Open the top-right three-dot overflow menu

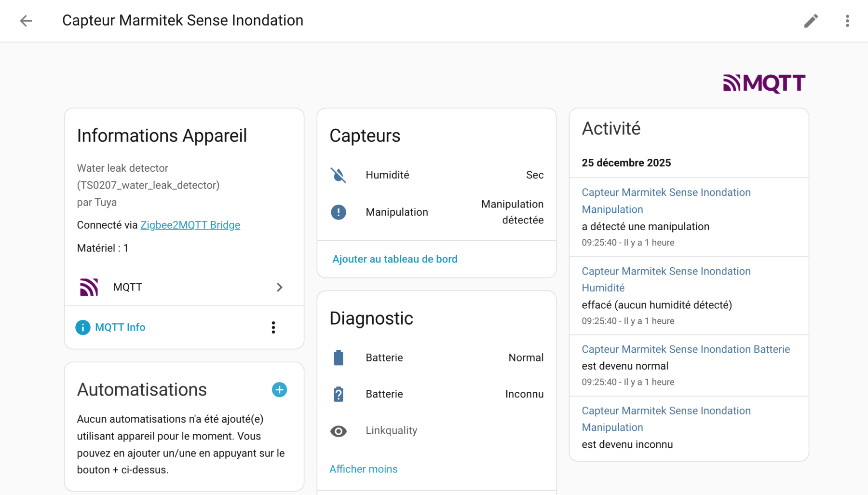click(847, 21)
